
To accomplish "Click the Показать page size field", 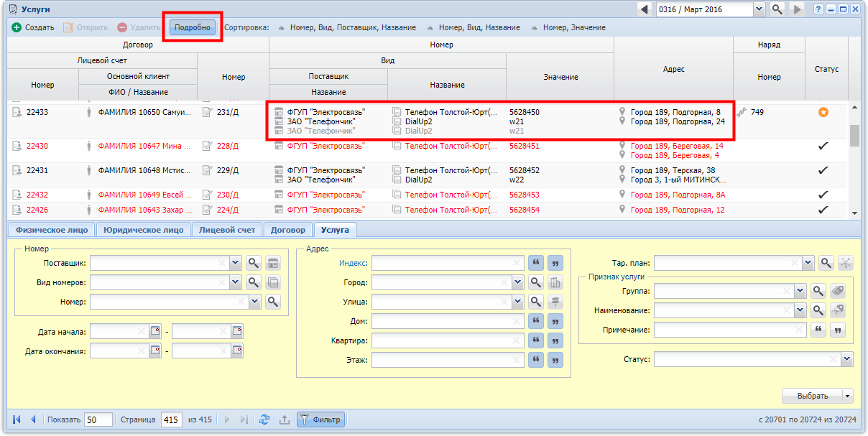I will click(98, 419).
